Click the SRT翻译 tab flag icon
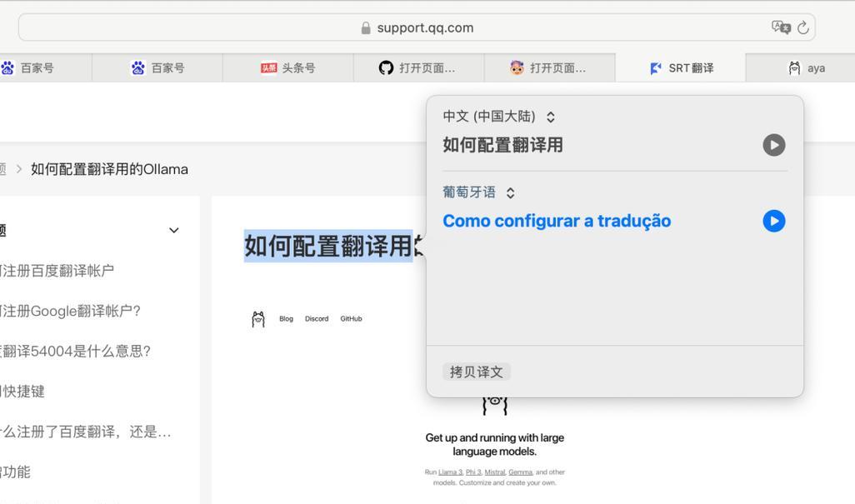This screenshot has height=504, width=855. [656, 68]
